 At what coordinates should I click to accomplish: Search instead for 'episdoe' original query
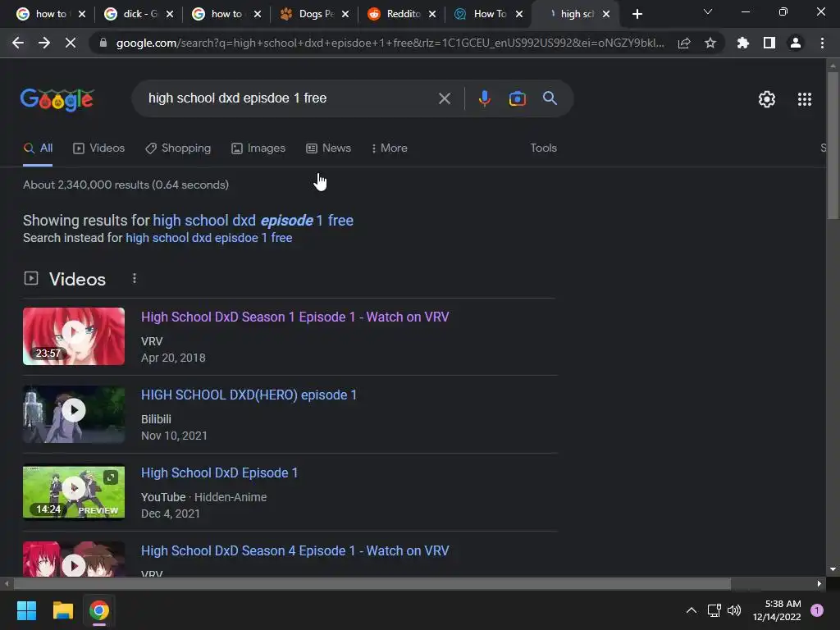[209, 238]
